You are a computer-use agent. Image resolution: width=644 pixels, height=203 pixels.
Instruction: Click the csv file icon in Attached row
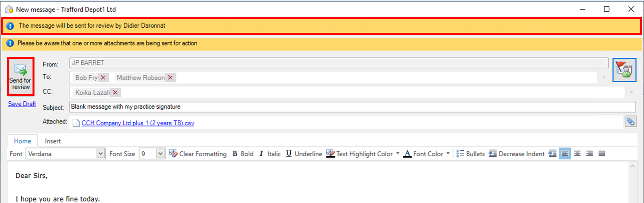point(76,123)
